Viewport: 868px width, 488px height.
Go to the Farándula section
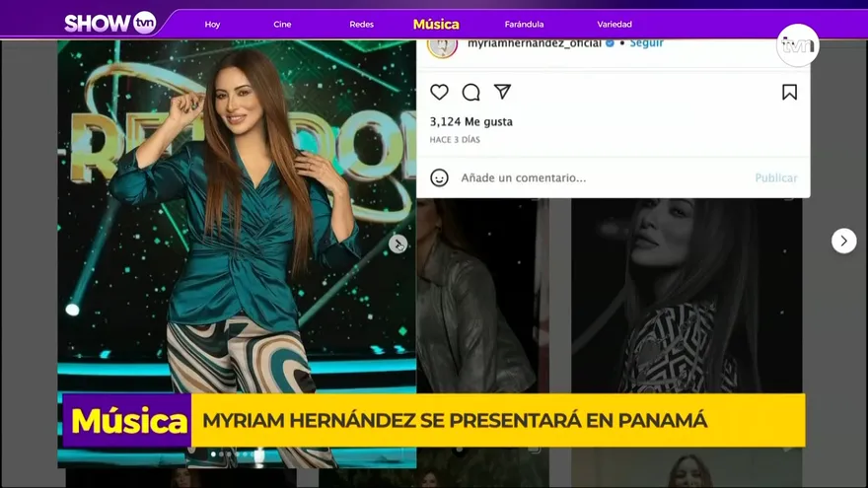(524, 25)
